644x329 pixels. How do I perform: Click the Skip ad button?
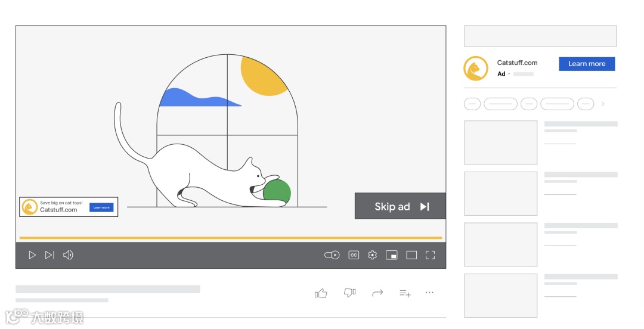click(401, 206)
